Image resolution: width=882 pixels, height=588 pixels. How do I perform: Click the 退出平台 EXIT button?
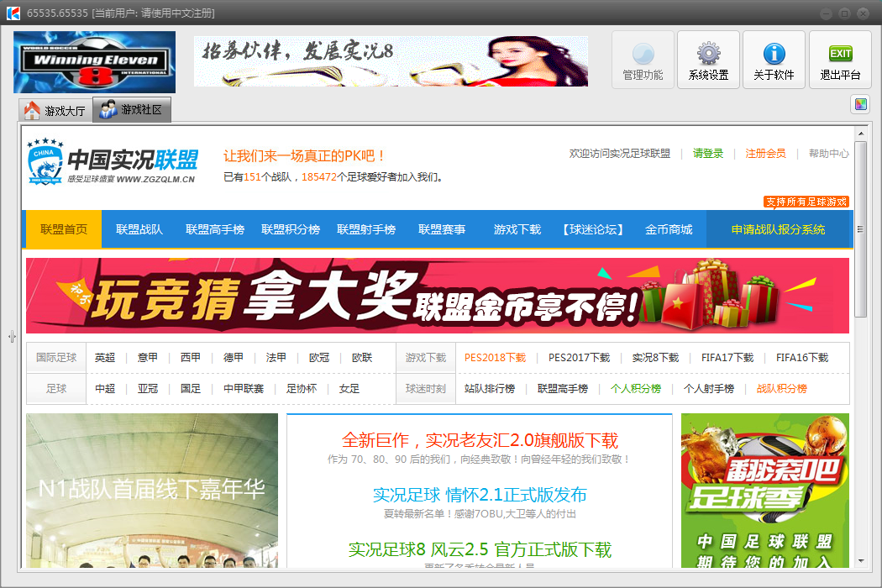840,60
